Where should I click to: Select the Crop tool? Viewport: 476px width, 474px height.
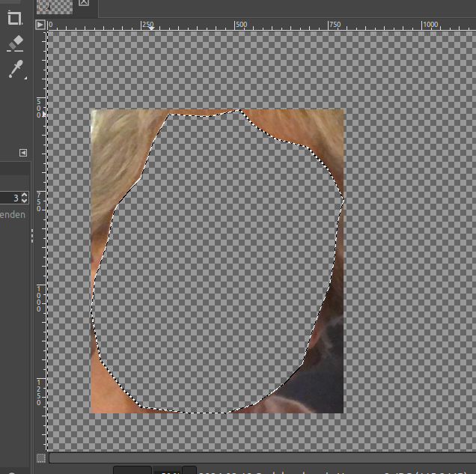tap(15, 18)
